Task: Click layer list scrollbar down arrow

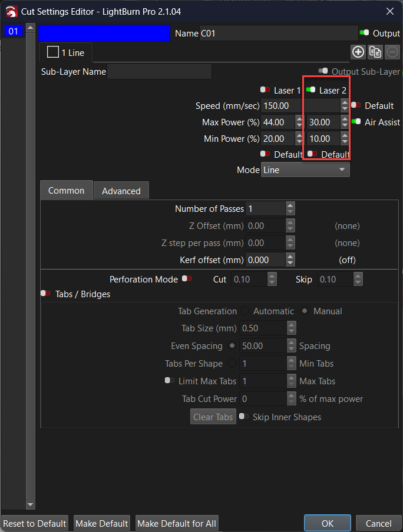Action: pyautogui.click(x=31, y=504)
